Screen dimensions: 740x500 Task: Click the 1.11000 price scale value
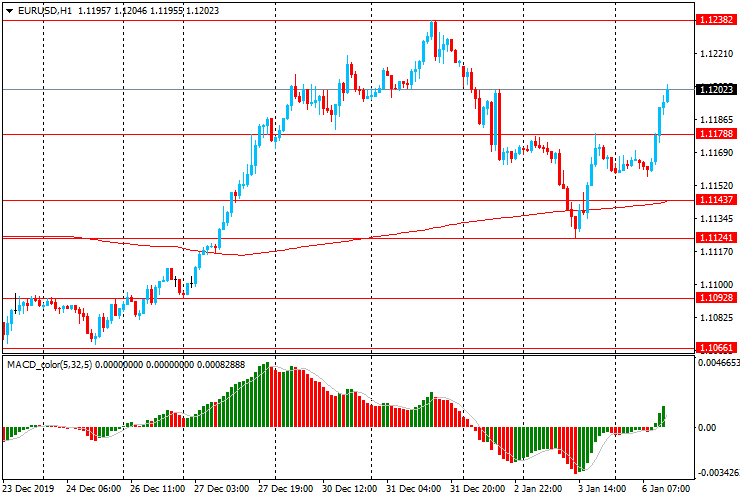[x=716, y=285]
